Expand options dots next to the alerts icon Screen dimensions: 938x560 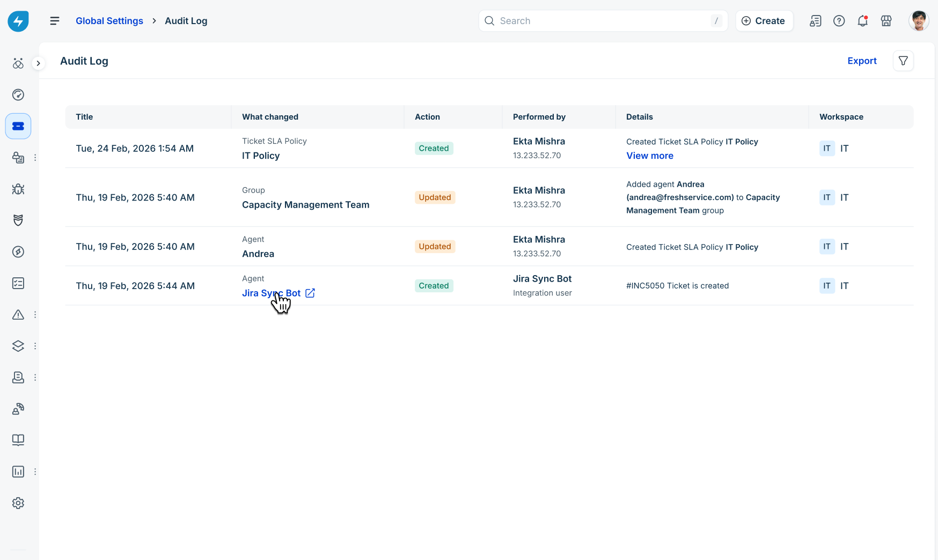(x=35, y=315)
